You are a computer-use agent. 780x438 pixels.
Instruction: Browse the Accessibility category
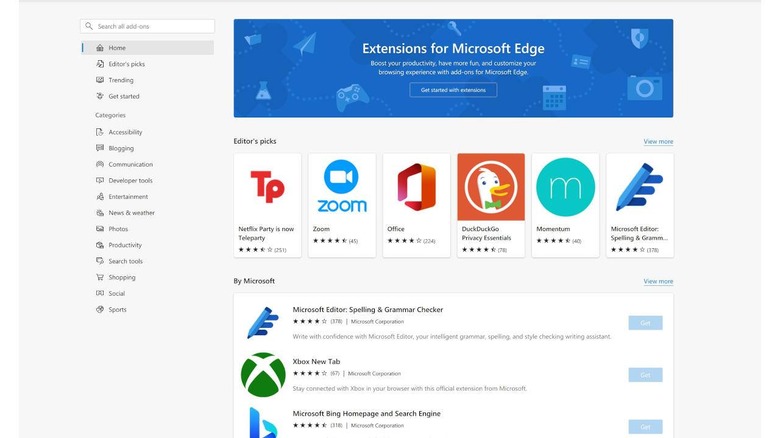pyautogui.click(x=125, y=132)
